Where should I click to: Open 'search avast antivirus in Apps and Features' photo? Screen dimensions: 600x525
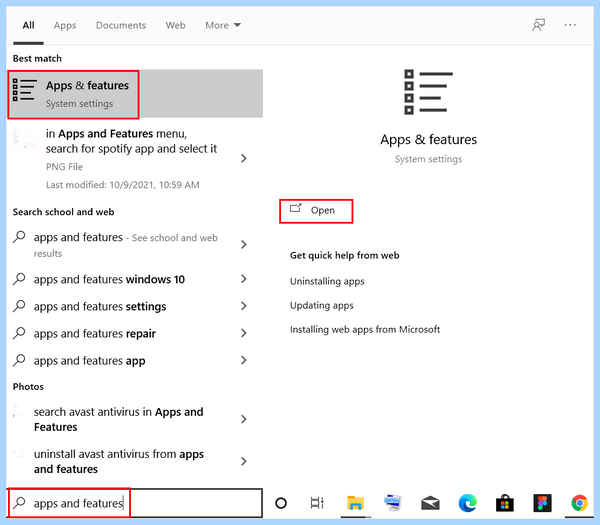(x=119, y=419)
